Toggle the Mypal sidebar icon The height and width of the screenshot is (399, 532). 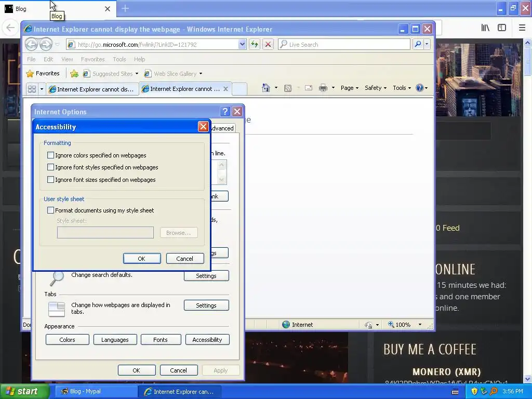click(x=502, y=28)
